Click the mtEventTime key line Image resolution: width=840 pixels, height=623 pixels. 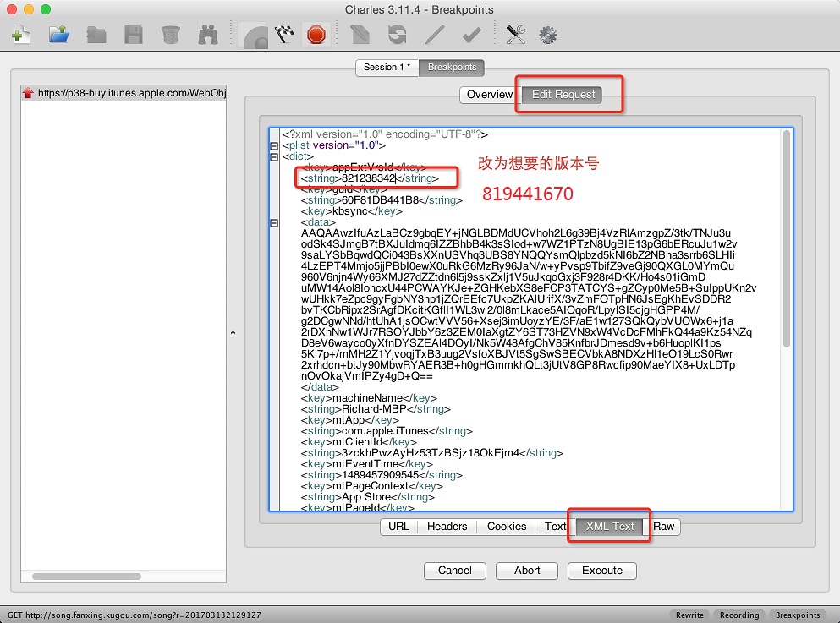coord(366,464)
